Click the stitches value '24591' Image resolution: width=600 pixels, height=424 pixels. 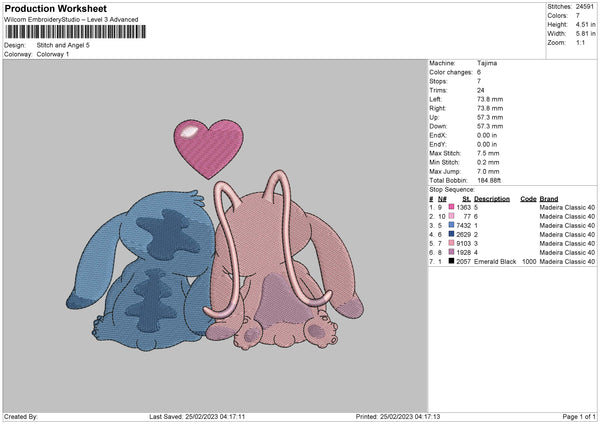point(585,7)
